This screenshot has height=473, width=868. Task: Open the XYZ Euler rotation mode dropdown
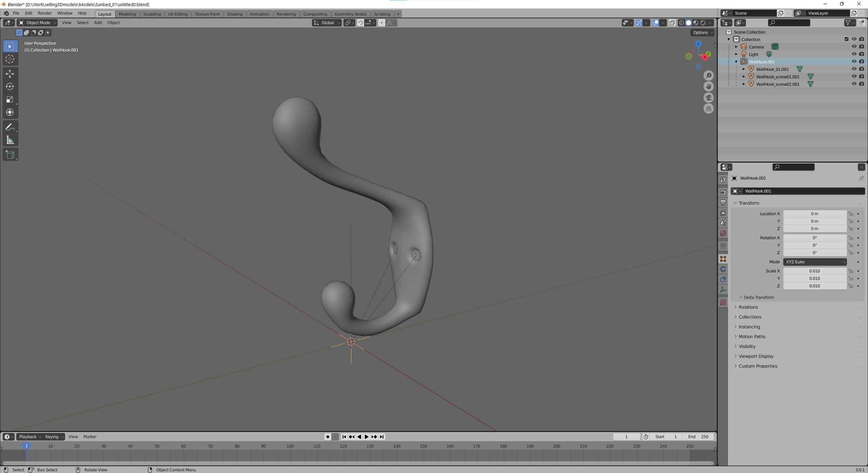tap(814, 262)
